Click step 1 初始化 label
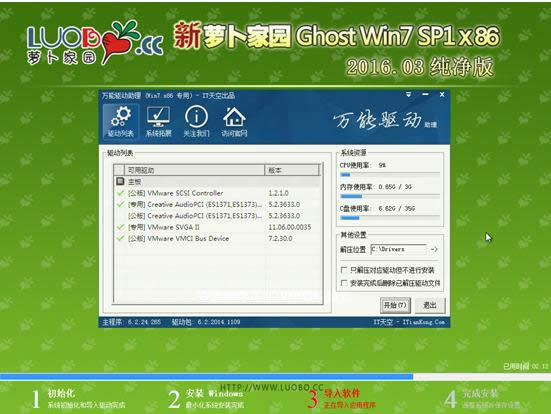Screen dimensions: 551x414 [x=61, y=393]
